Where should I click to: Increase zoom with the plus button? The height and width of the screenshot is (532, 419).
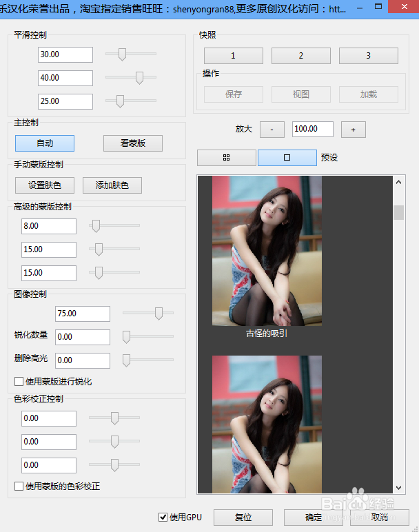point(353,130)
